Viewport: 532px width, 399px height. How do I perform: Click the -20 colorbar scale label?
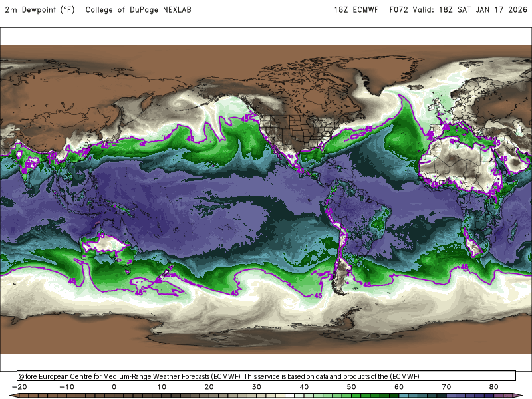[19, 387]
